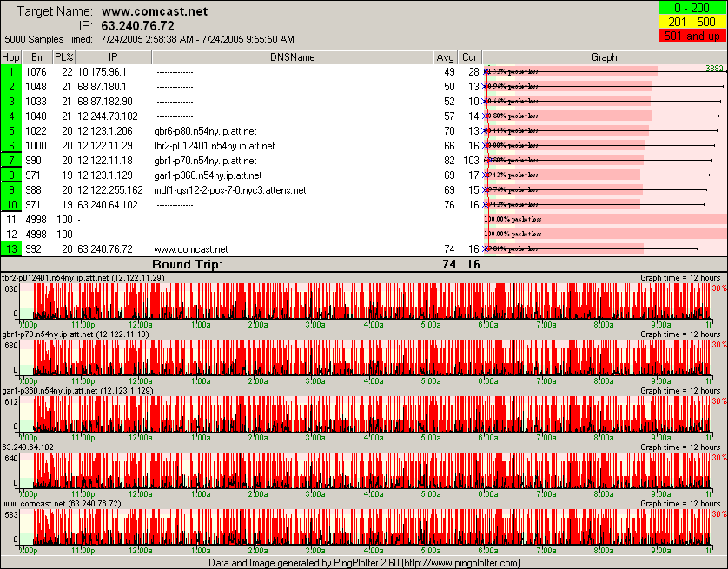
Task: Click hop 11 100.00% packet loss bar
Action: pyautogui.click(x=605, y=220)
